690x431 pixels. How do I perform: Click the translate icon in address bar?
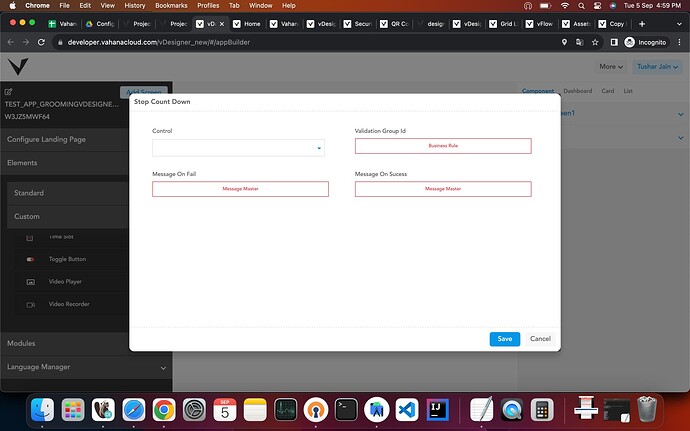(x=580, y=42)
